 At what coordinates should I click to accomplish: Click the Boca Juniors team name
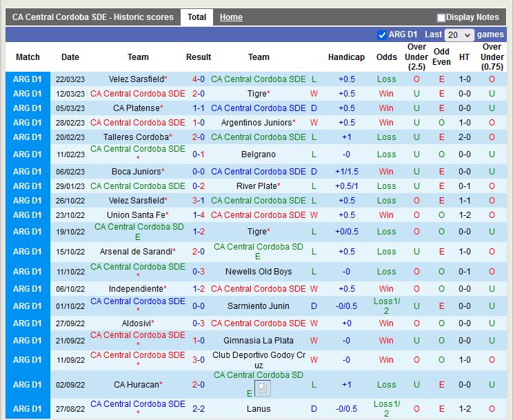(x=136, y=172)
